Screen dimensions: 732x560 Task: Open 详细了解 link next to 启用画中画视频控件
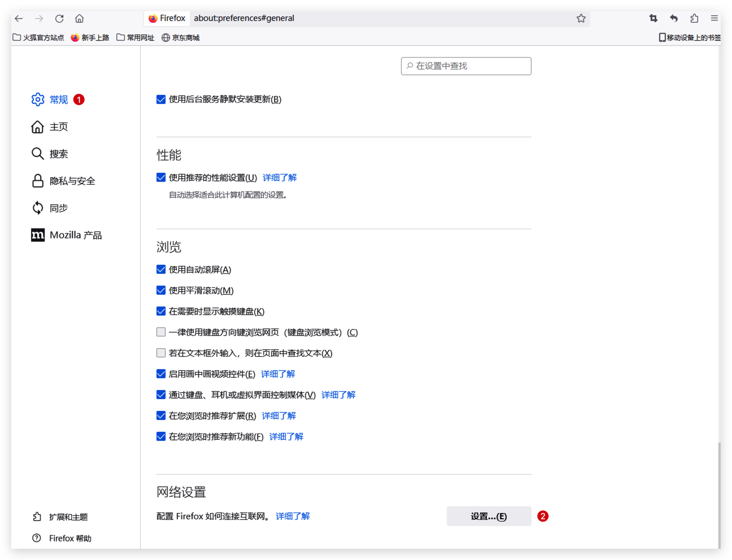(x=278, y=374)
